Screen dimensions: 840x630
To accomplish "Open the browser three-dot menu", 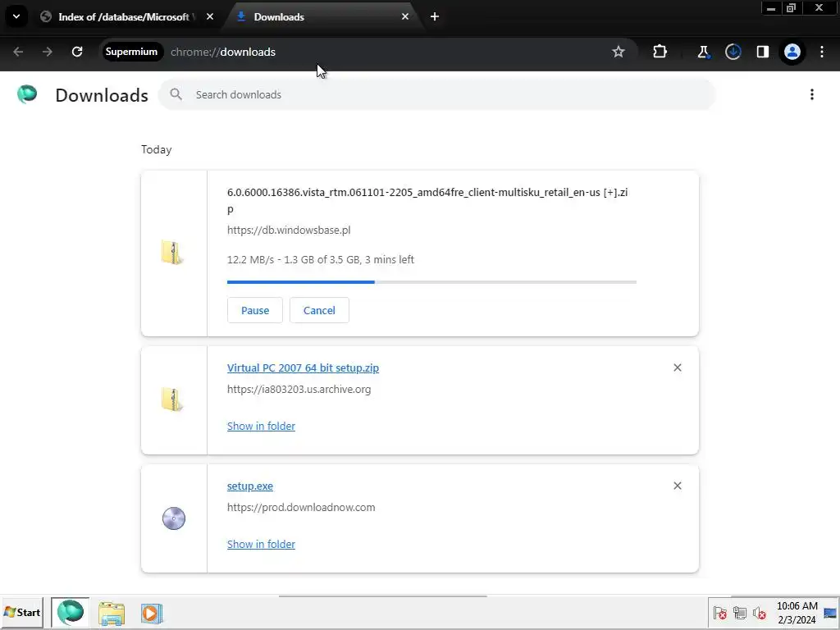I will click(822, 52).
